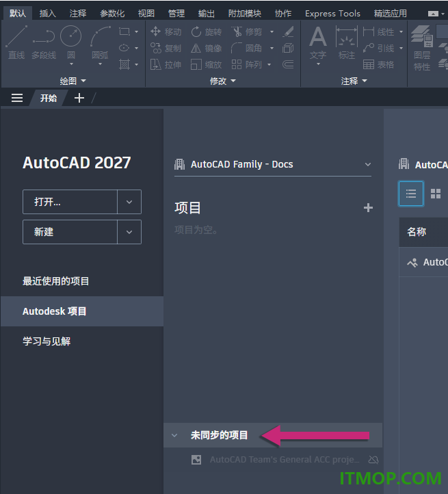The height and width of the screenshot is (494, 448).
Task: Open Layer Properties (图层特性)
Action: [422, 48]
